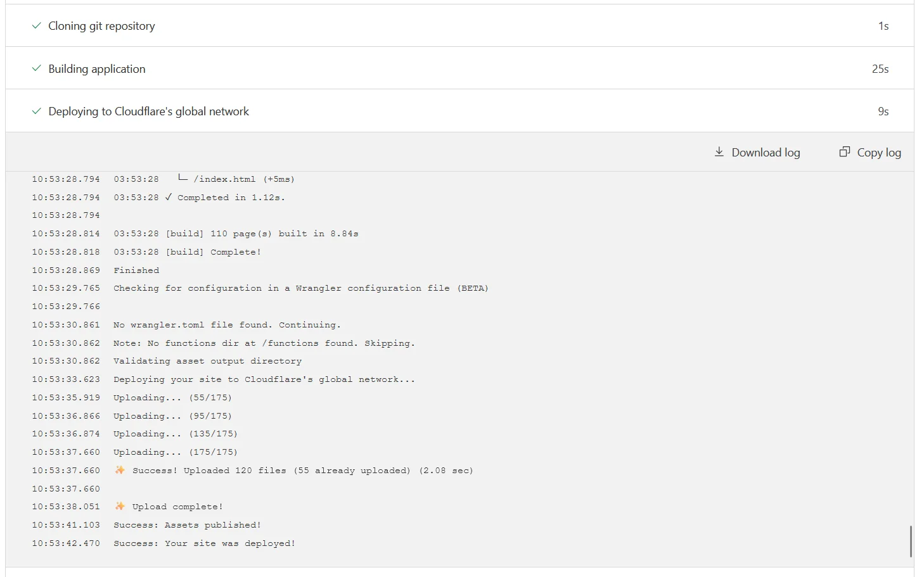
Task: Click the log viewer scrollbar
Action: 911,542
